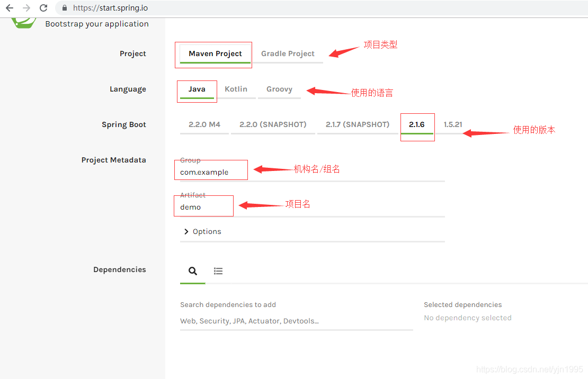This screenshot has width=588, height=379.
Task: Click the Project section label
Action: coord(133,53)
